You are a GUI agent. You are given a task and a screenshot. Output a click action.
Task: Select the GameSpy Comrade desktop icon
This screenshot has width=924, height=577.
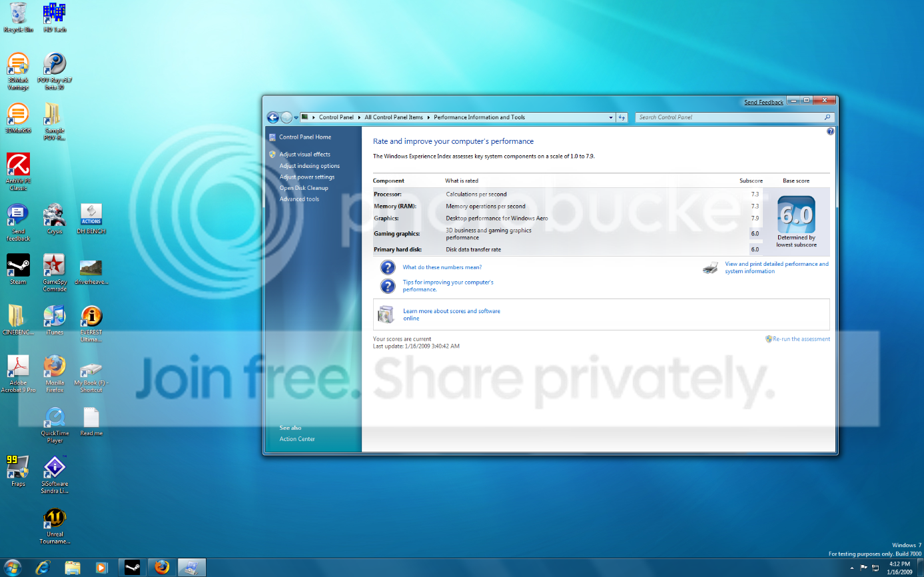pyautogui.click(x=55, y=273)
